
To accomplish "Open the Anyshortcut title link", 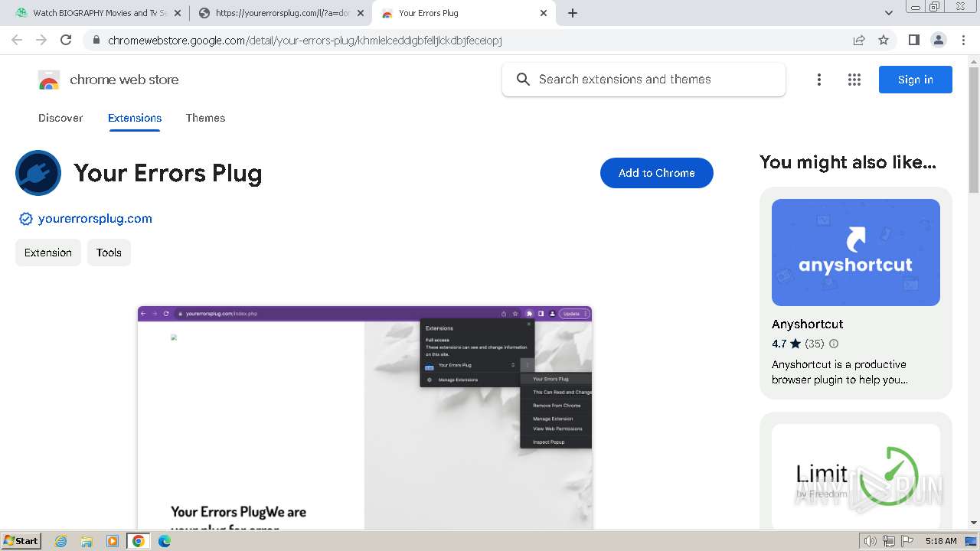I will click(808, 324).
